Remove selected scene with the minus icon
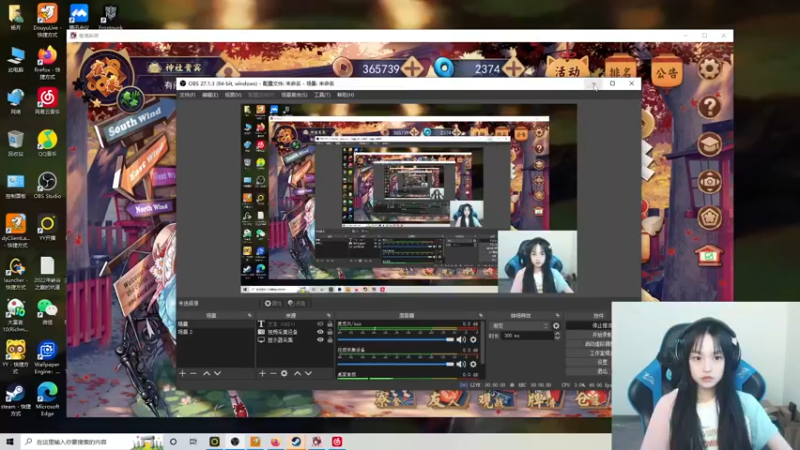This screenshot has width=800, height=450. (x=193, y=373)
